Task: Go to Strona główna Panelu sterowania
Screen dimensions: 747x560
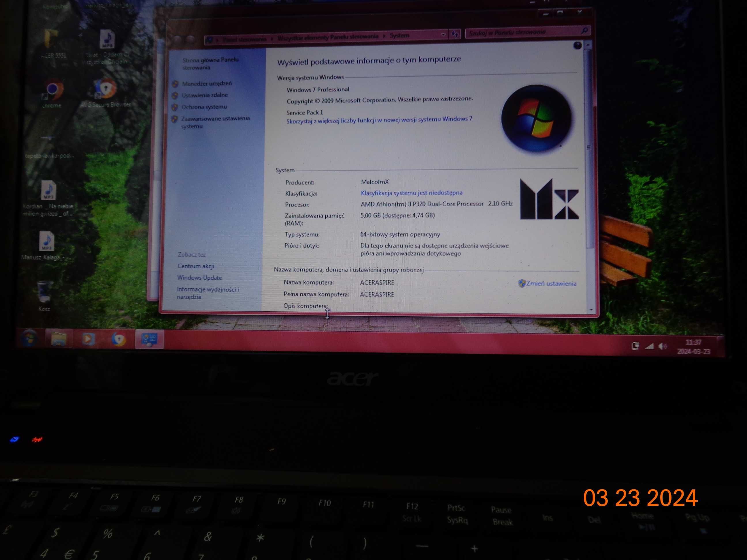Action: tap(210, 63)
